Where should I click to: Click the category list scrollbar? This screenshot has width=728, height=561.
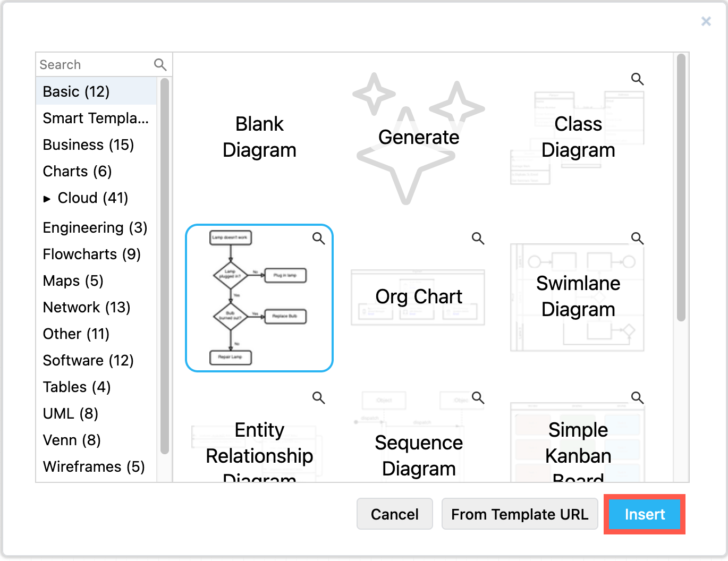point(164,266)
